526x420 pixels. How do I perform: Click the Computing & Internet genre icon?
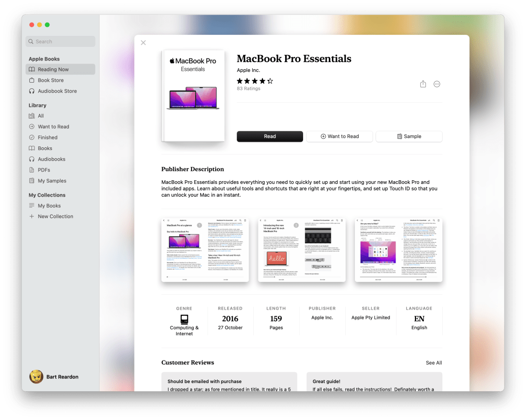click(x=184, y=319)
